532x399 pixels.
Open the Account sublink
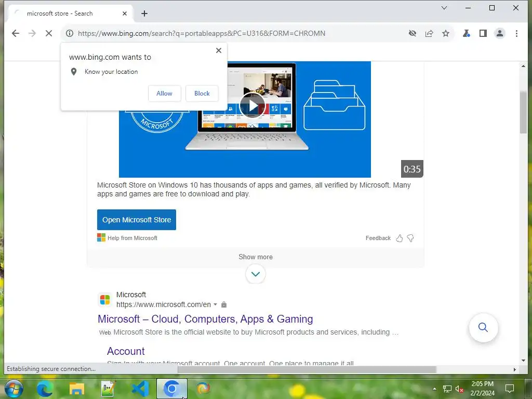(126, 351)
